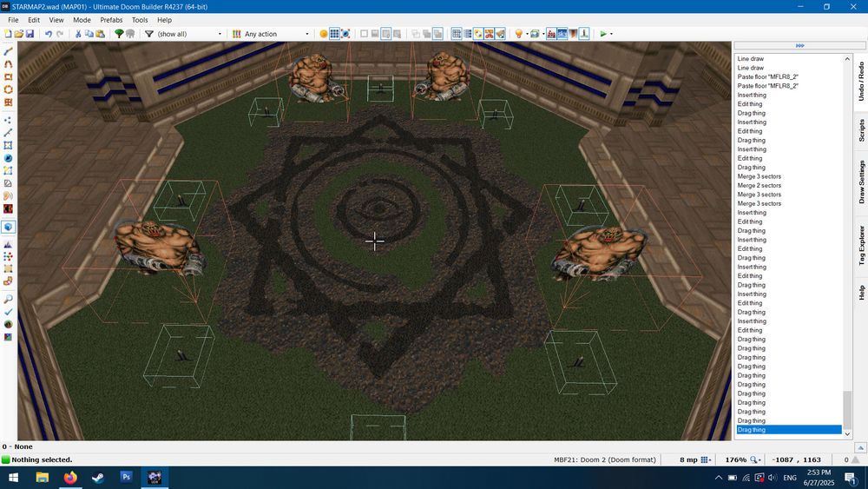
Task: Open the Mode menu
Action: pyautogui.click(x=82, y=20)
